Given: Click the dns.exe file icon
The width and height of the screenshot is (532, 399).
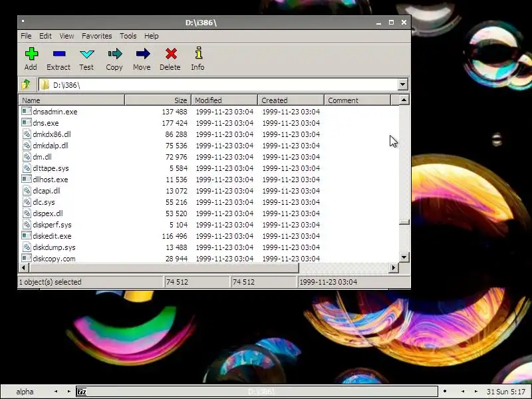Looking at the screenshot, I should [x=26, y=122].
